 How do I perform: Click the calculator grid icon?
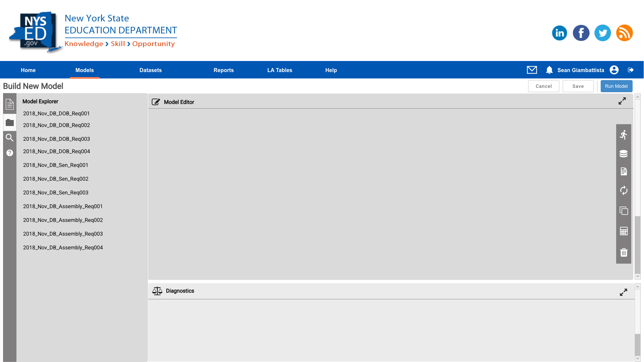[624, 231]
